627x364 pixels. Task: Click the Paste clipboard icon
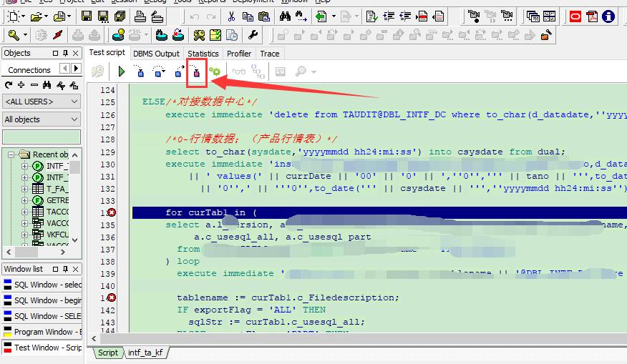264,16
